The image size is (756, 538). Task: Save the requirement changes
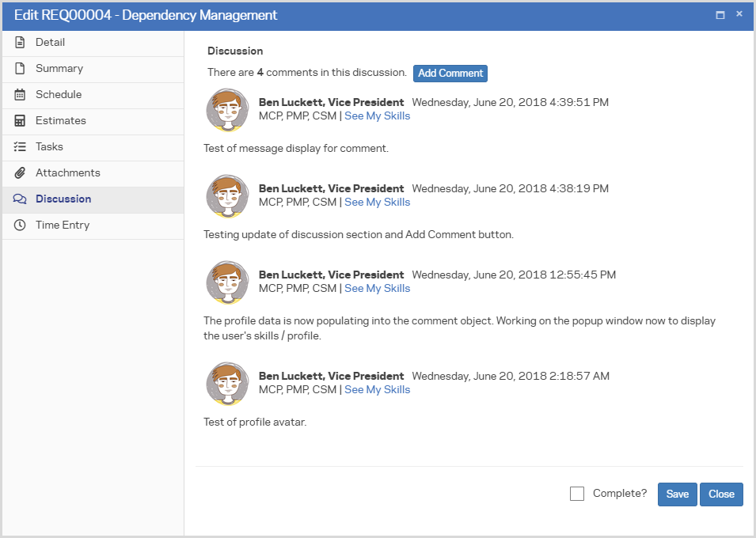[677, 494]
